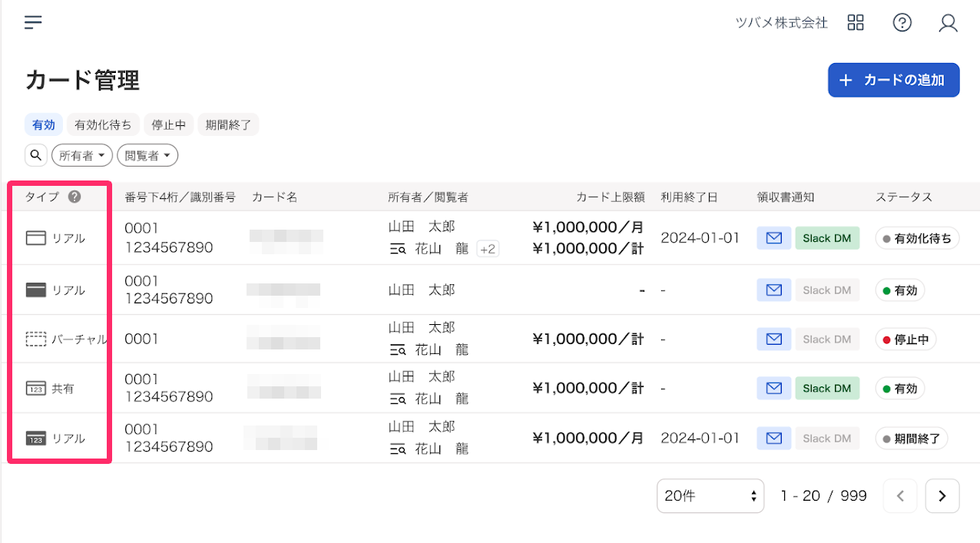Screen dimensions: 980x543
Task: Click the タイプ column help icon
Action: [74, 197]
